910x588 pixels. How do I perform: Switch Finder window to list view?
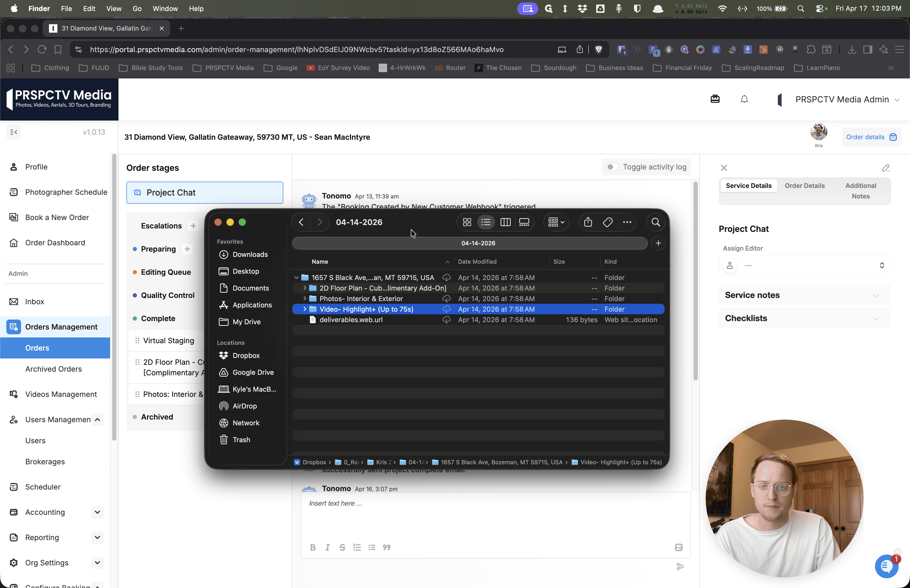tap(486, 222)
